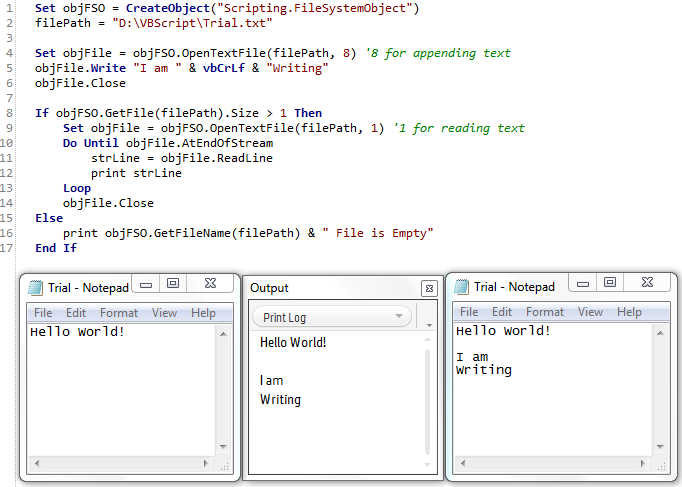Maximize the left Trial Notepad window

173,284
